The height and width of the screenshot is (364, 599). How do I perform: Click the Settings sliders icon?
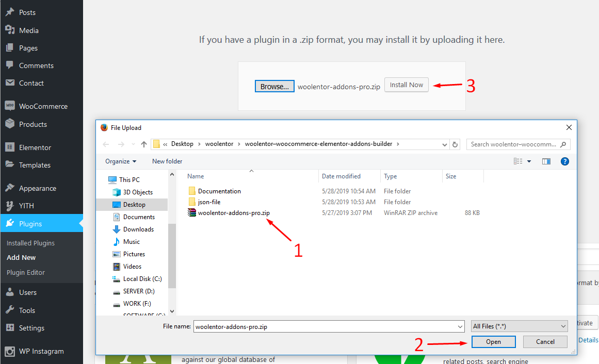(10, 328)
